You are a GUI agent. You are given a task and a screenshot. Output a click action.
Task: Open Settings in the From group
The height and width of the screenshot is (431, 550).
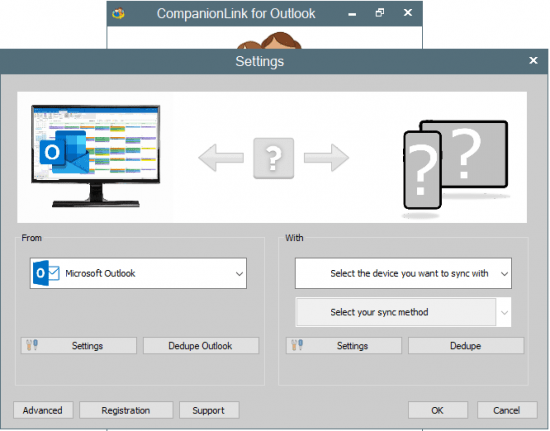tap(79, 346)
